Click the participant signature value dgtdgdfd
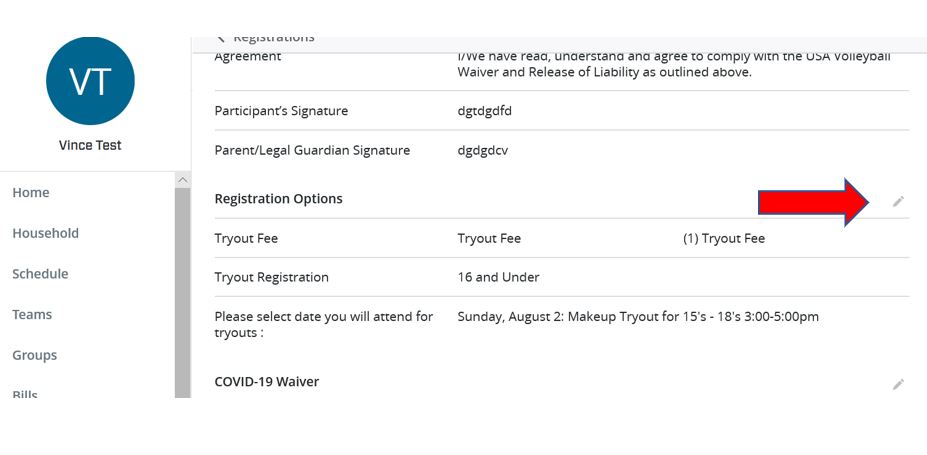927x455 pixels. point(485,111)
